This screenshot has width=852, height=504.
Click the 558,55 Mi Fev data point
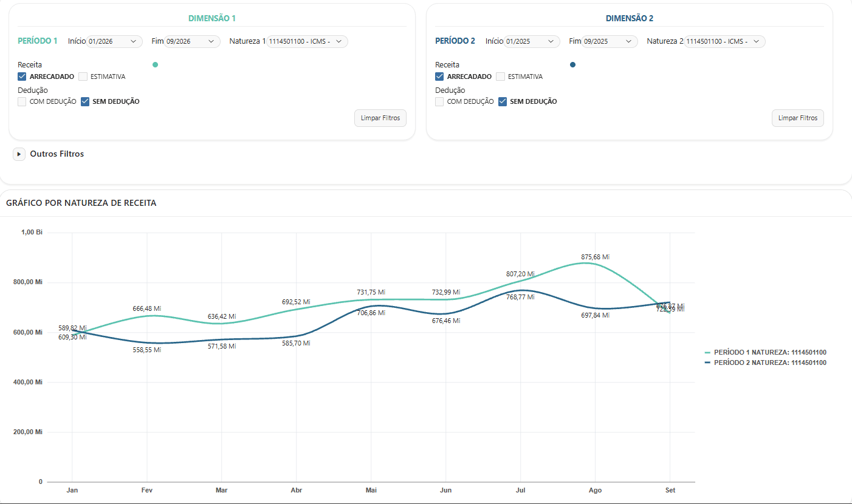point(147,343)
